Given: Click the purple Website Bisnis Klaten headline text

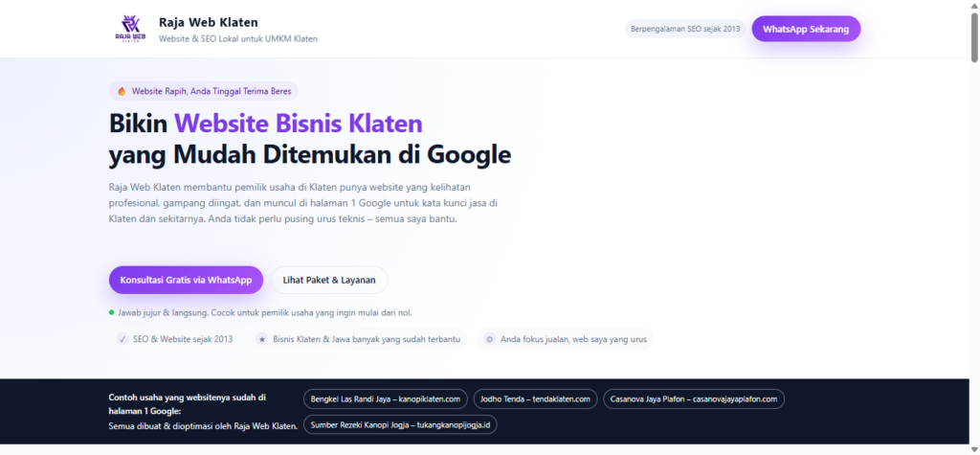Looking at the screenshot, I should pos(299,124).
